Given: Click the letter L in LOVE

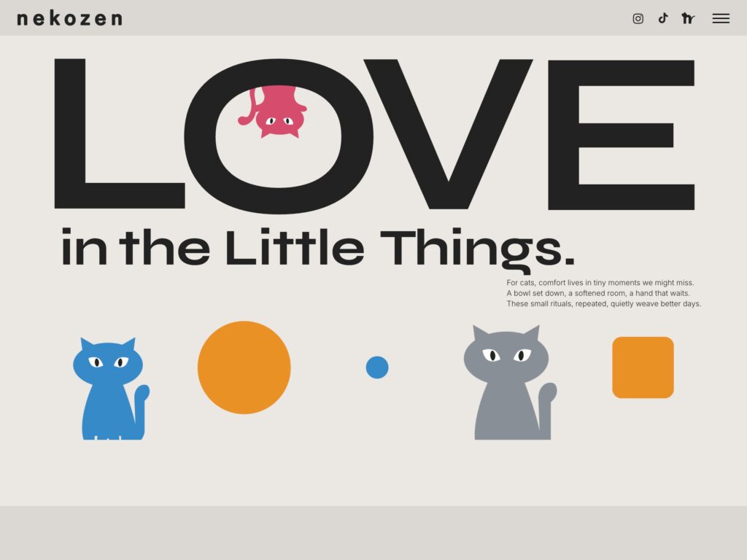Looking at the screenshot, I should pyautogui.click(x=120, y=134).
